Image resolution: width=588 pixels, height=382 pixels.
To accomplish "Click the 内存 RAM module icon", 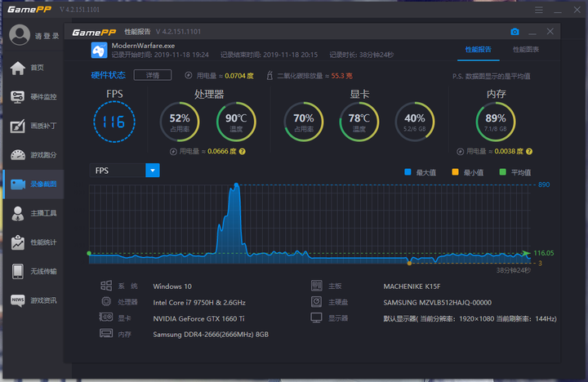I will click(106, 333).
